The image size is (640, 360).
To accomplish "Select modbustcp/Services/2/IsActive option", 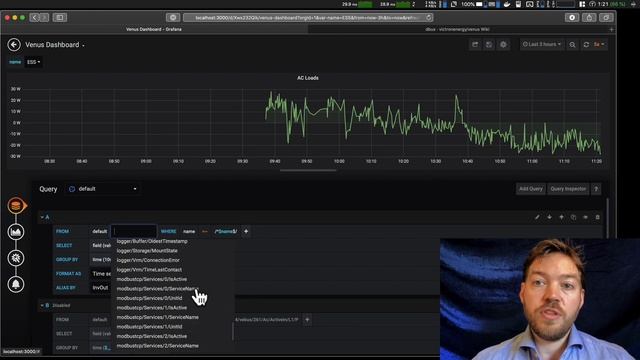I will (x=151, y=336).
